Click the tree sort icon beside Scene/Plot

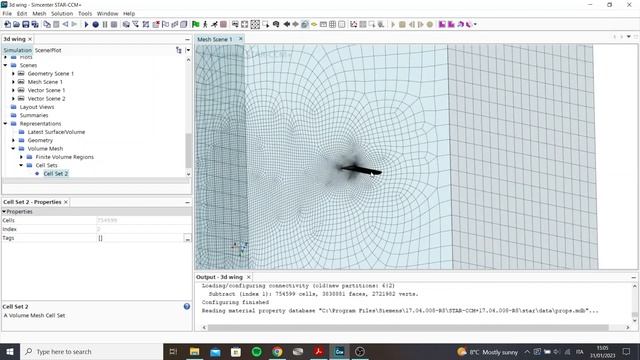[x=179, y=50]
